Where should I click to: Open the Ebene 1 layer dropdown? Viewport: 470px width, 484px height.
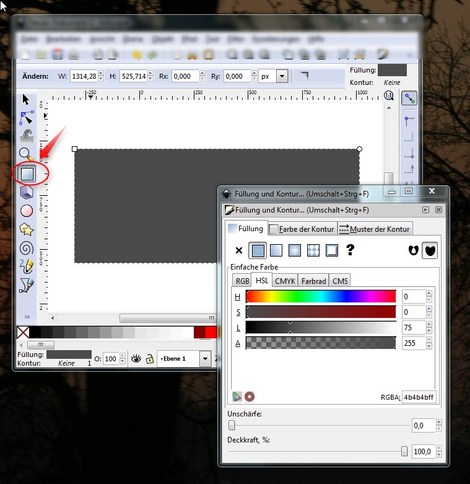click(205, 359)
